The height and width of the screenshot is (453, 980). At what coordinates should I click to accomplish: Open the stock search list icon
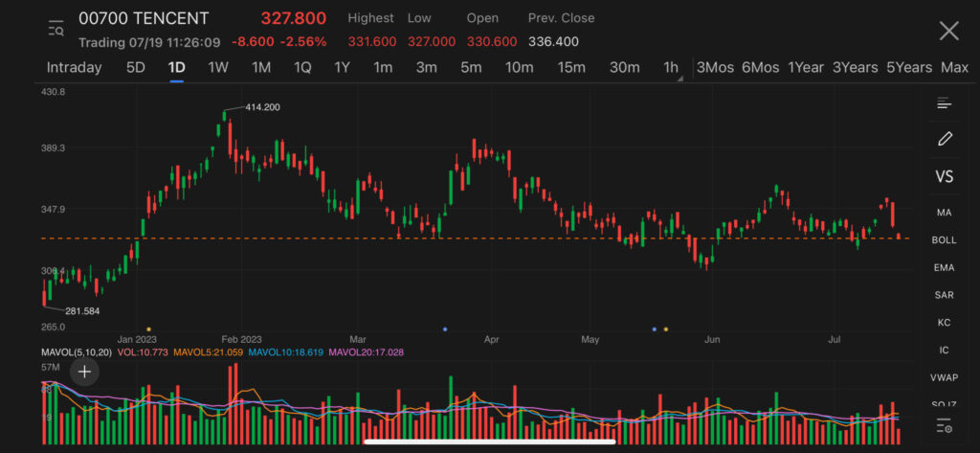[x=56, y=28]
